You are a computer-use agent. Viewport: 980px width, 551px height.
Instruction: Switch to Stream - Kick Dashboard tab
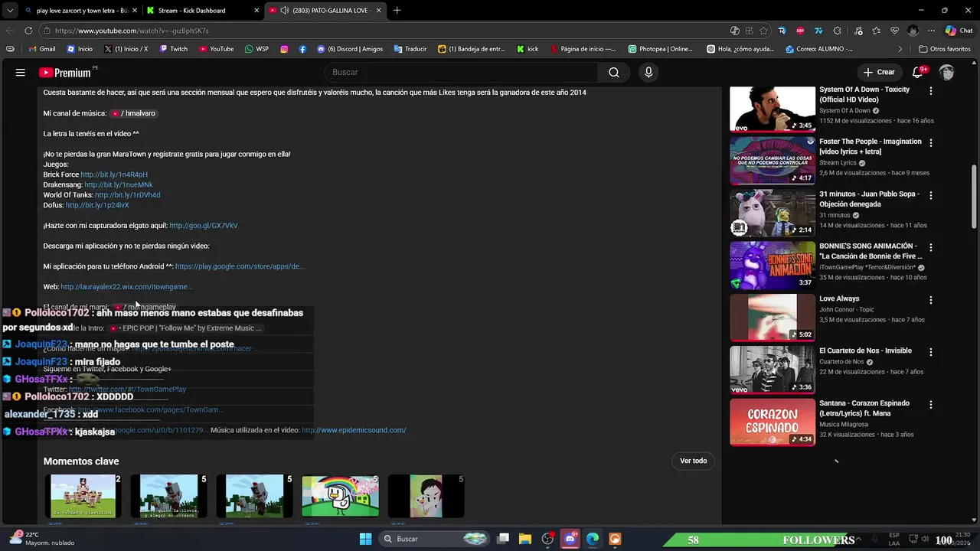201,11
